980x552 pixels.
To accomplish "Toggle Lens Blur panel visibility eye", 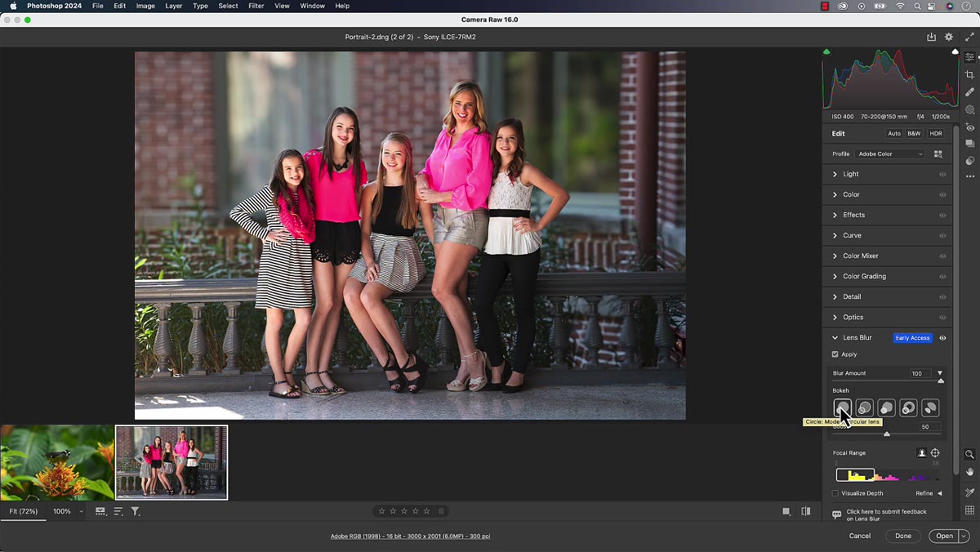I will (942, 338).
